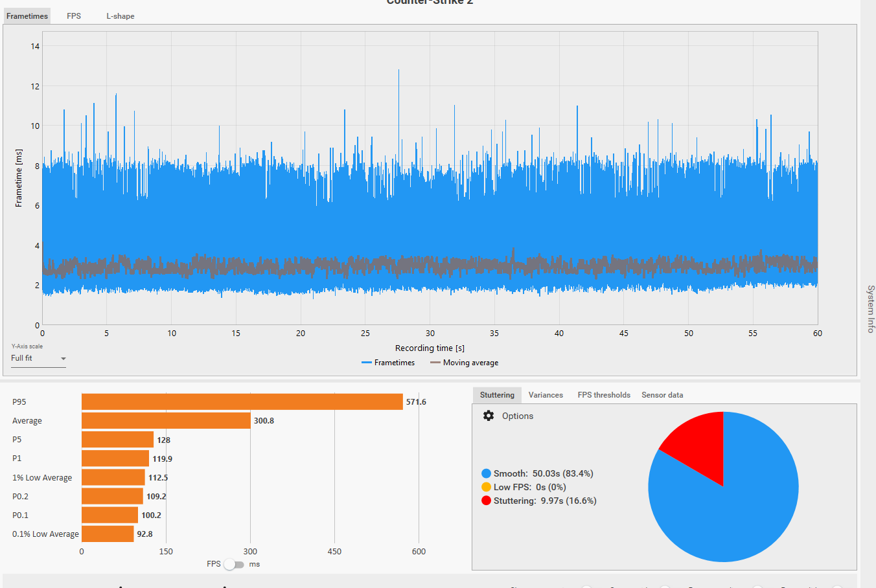Select the P1 bar showing 119.9
The width and height of the screenshot is (876, 588).
pos(115,458)
